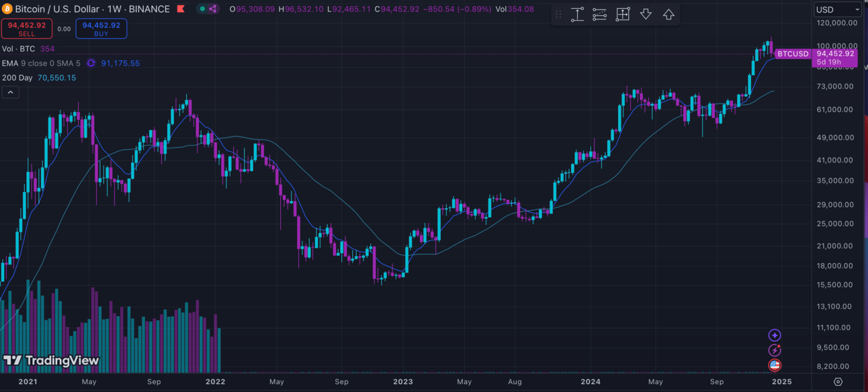Click the 2025 label on time axis
868x392 pixels.
pos(781,381)
